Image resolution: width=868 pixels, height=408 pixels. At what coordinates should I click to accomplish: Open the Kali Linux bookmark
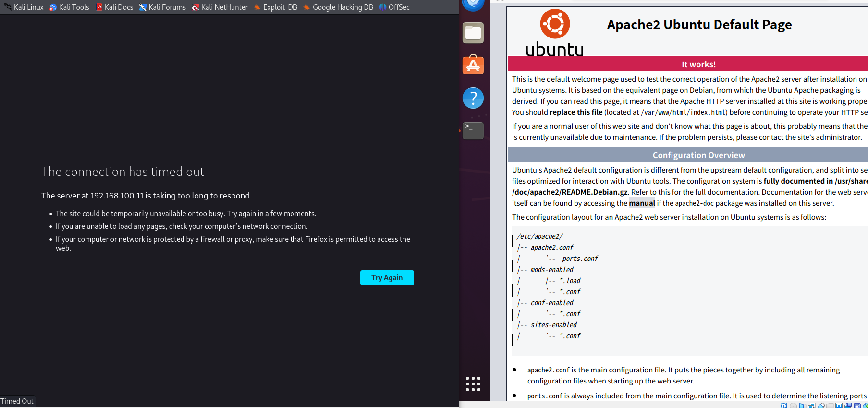pos(24,7)
